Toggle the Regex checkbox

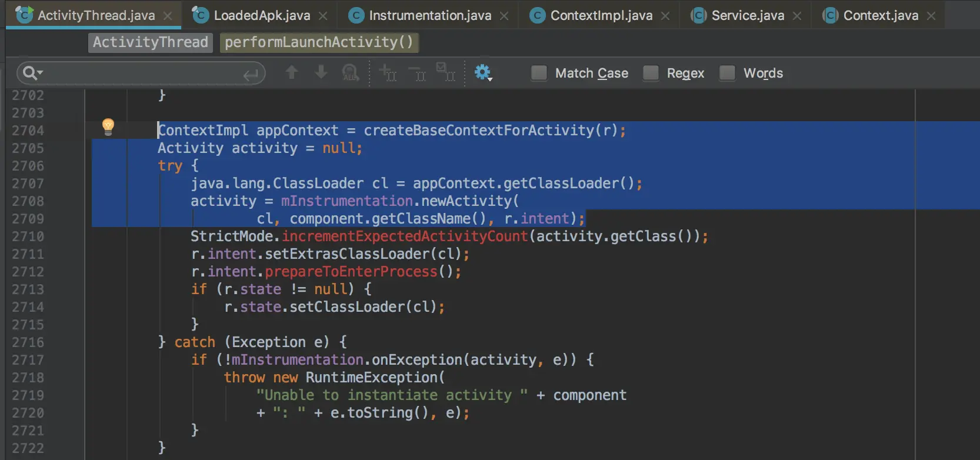click(651, 73)
